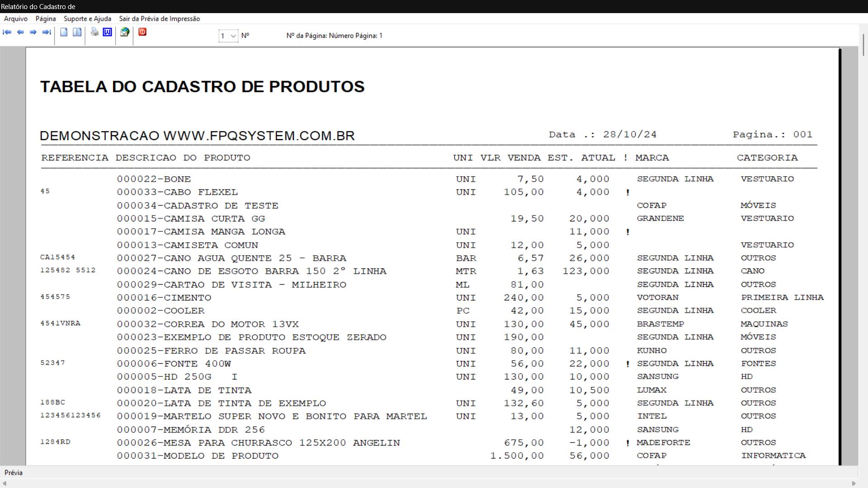Click the horizontal scrollbar right arrow

[854, 483]
